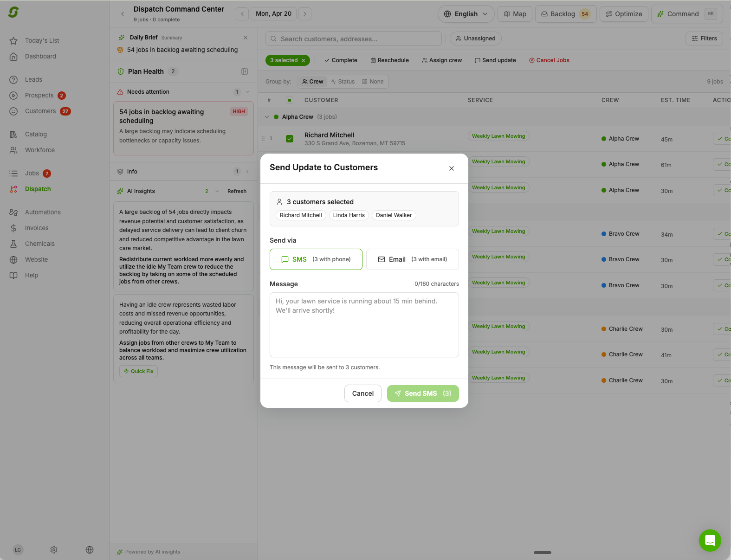Close the Daily Brief summary

tap(246, 38)
